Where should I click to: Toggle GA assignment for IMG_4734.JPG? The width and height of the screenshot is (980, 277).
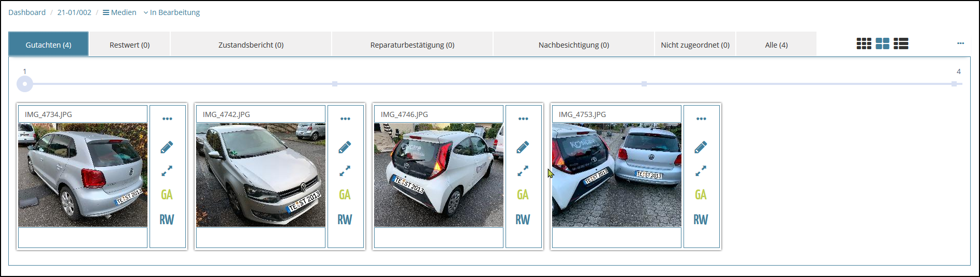point(167,195)
